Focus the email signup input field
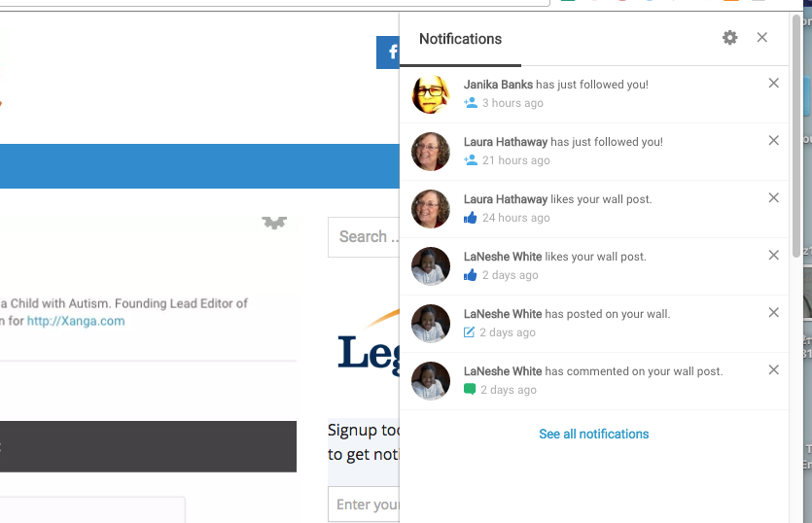Viewport: 812px width, 523px height. click(366, 505)
